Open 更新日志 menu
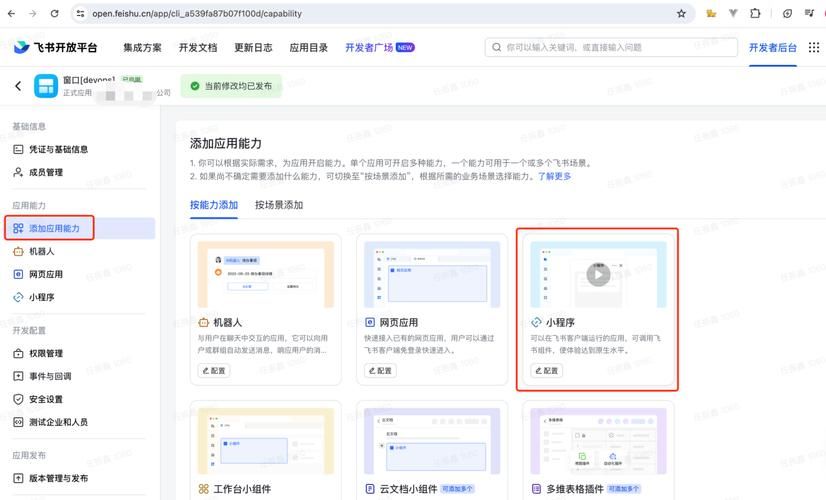Viewport: 826px width, 500px height. click(253, 47)
